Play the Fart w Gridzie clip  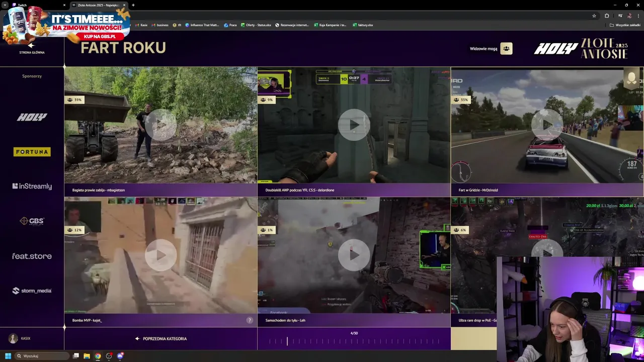[x=547, y=125]
